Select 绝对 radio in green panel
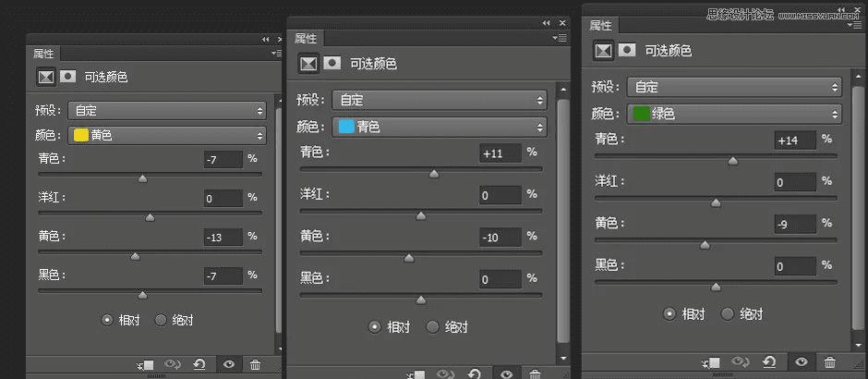Viewport: 868px width, 379px height. click(728, 314)
